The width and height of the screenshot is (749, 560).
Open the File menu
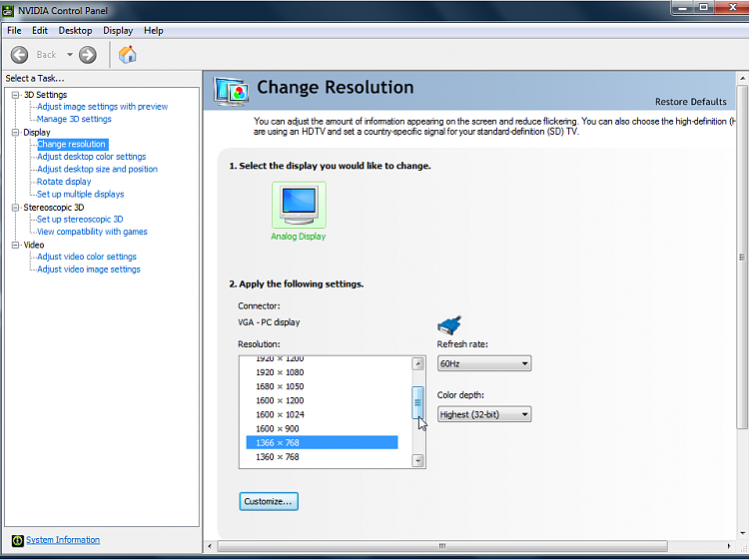click(14, 31)
